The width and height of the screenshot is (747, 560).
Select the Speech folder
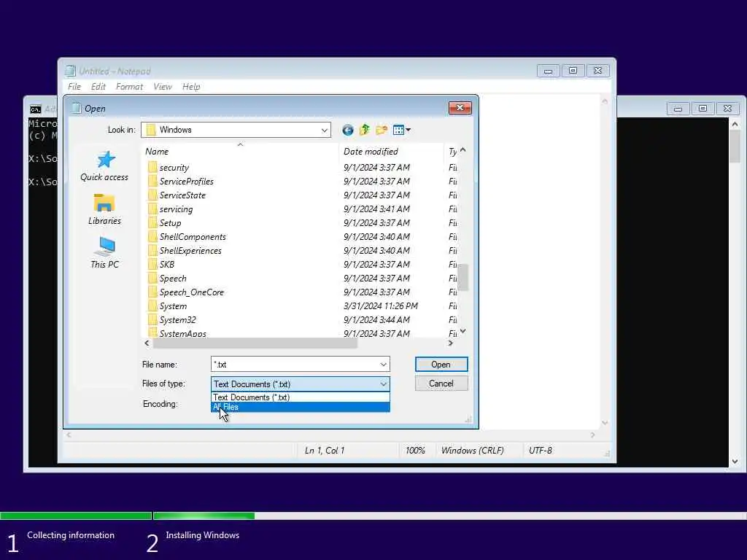[x=167, y=278]
